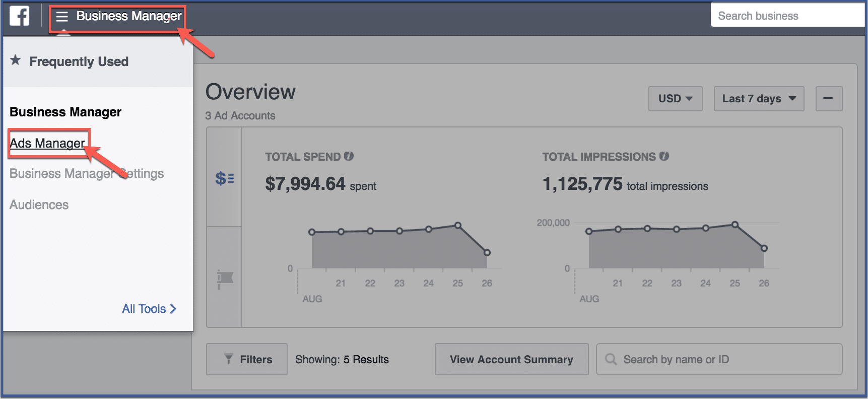Click the magnifier icon in name search
The width and height of the screenshot is (868, 399).
pyautogui.click(x=611, y=359)
